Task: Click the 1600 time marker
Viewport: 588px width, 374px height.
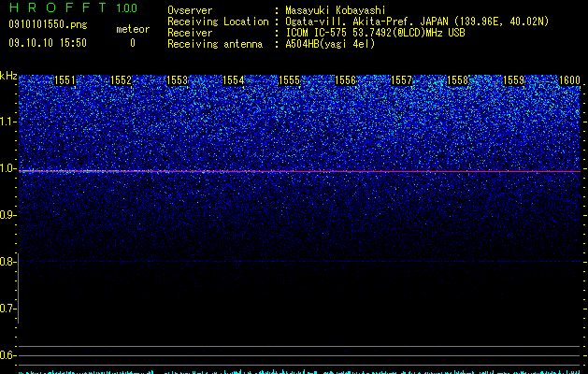Action: pos(570,80)
